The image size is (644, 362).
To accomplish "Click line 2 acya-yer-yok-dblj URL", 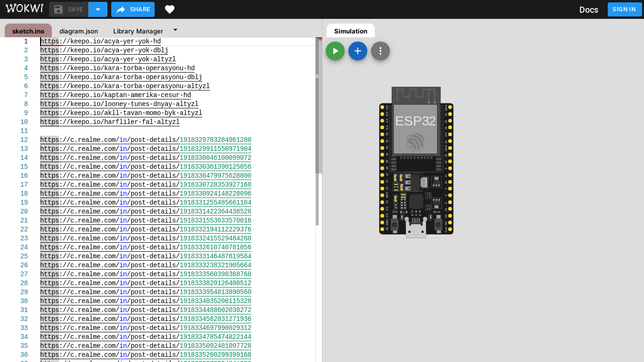I will tap(104, 50).
